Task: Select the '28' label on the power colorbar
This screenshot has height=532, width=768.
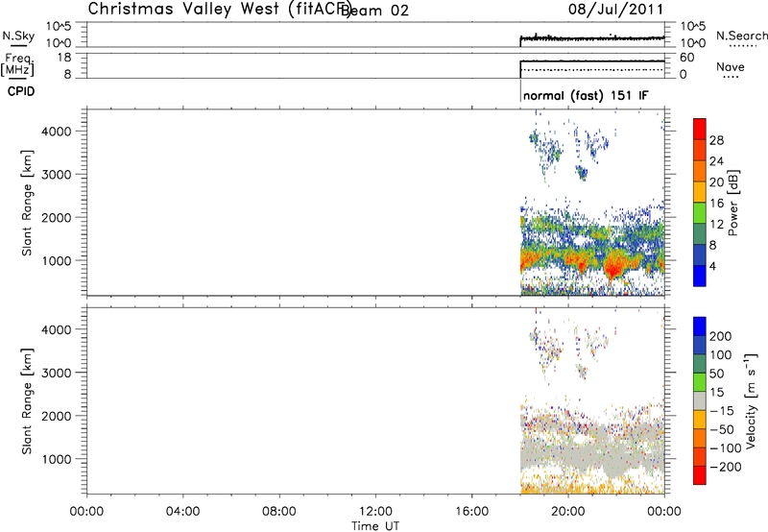Action: [x=716, y=140]
